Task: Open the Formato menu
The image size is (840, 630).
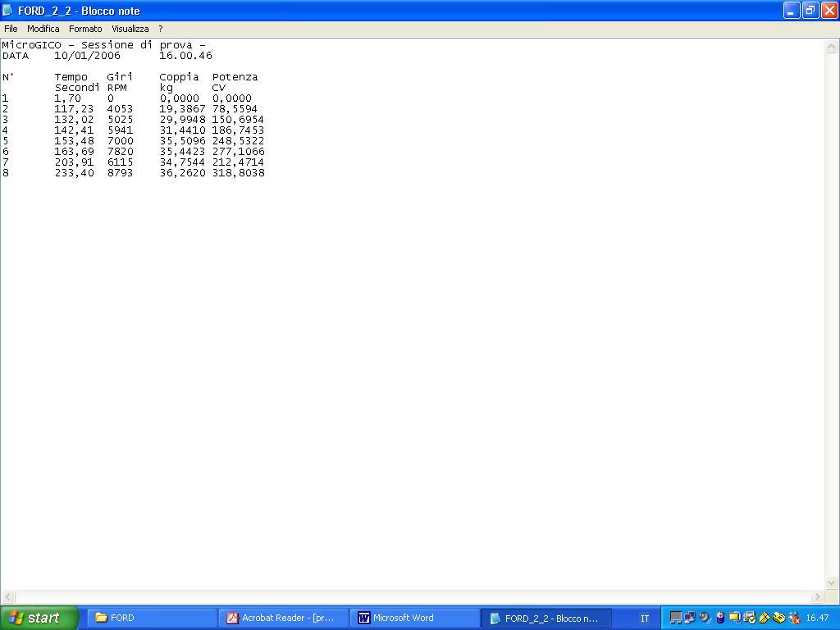Action: 85,29
